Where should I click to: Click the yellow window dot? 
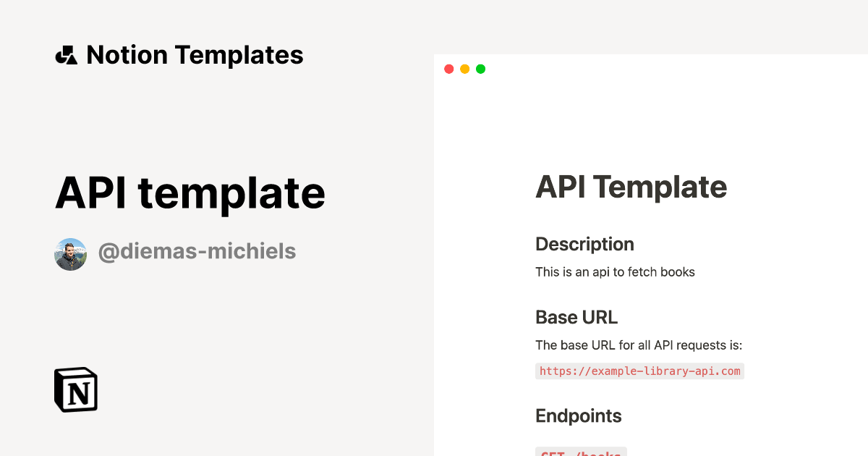click(464, 69)
